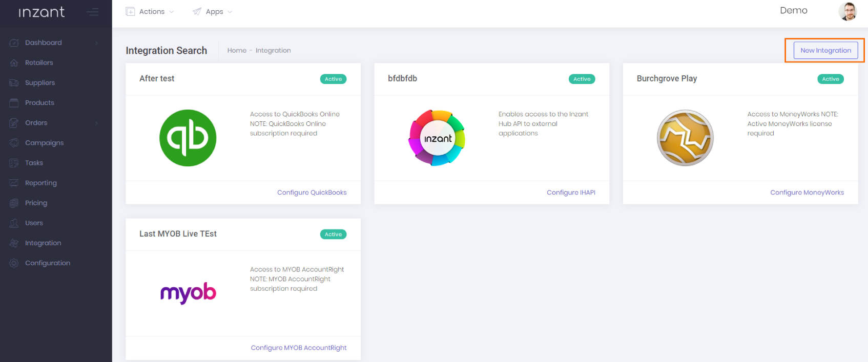The height and width of the screenshot is (362, 868).
Task: Go to Tasks page
Action: point(34,163)
